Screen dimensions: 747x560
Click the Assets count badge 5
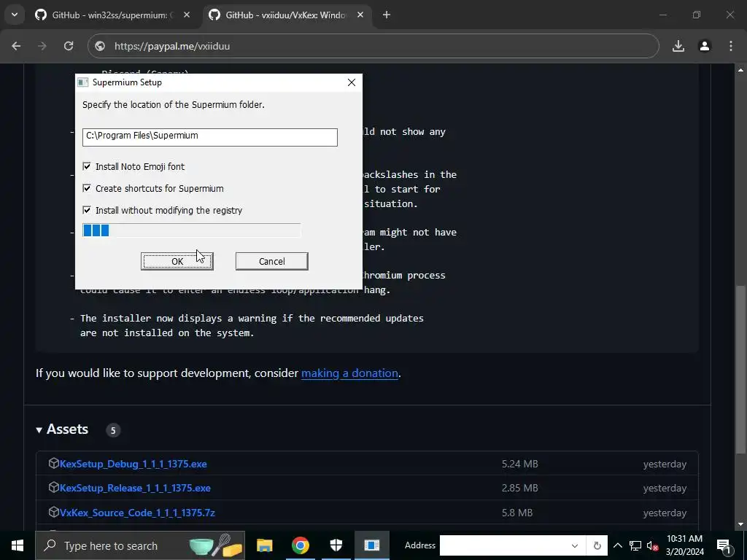coord(113,430)
